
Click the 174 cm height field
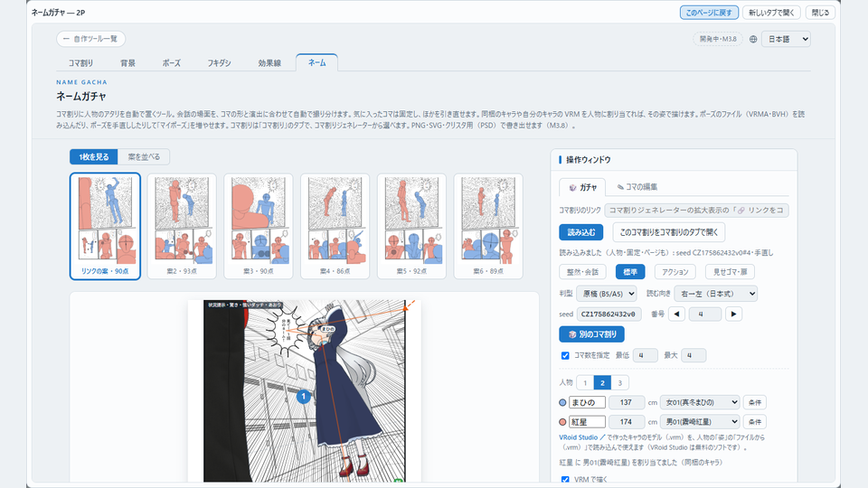coord(627,422)
